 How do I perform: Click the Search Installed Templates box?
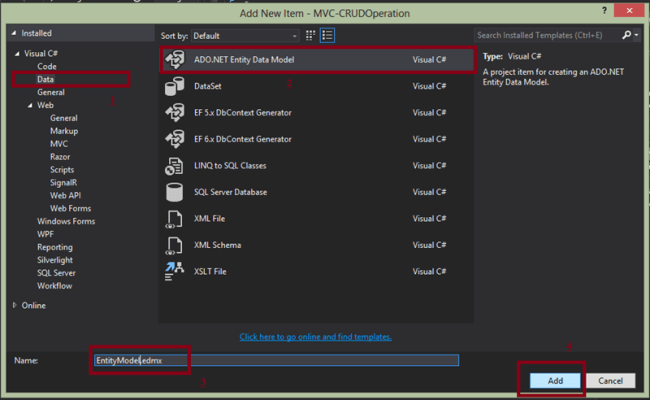tap(547, 35)
